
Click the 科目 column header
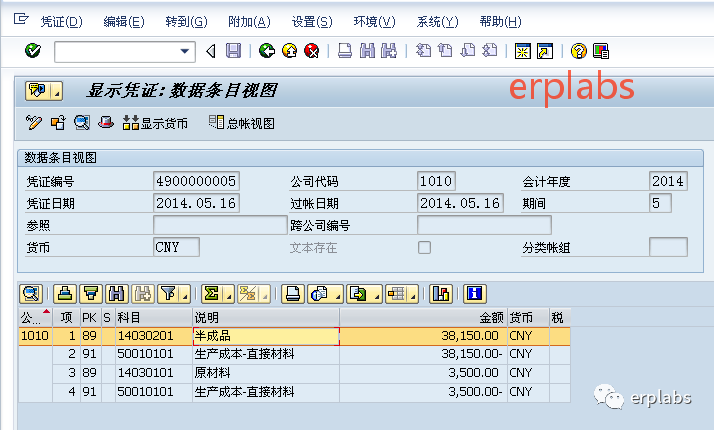click(154, 317)
